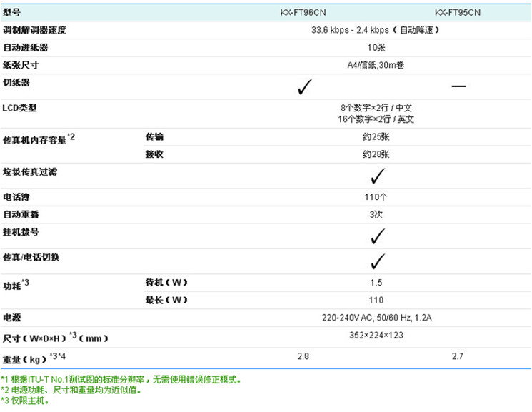Image resolution: width=532 pixels, height=412 pixels.
Task: Select the 2.8 weight value
Action: pos(303,356)
